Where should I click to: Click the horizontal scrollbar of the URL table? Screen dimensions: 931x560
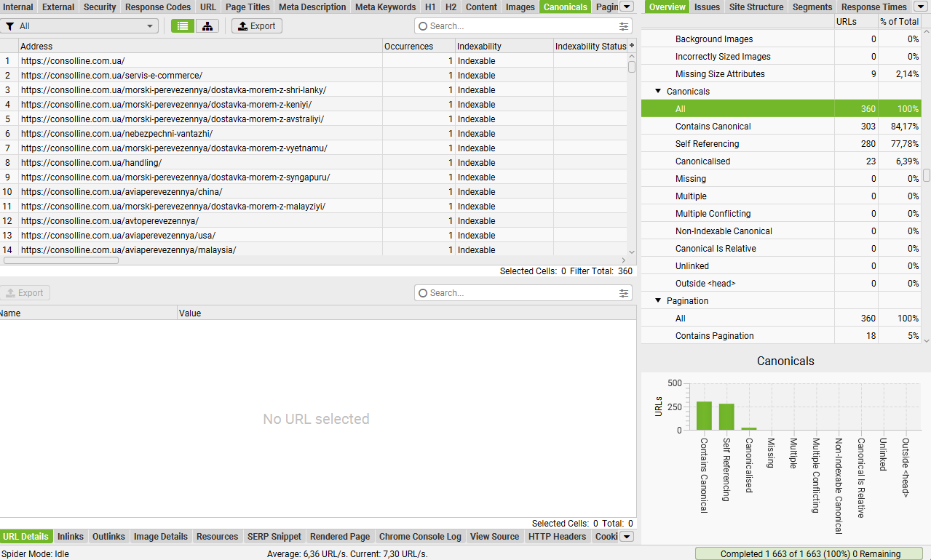coord(61,260)
